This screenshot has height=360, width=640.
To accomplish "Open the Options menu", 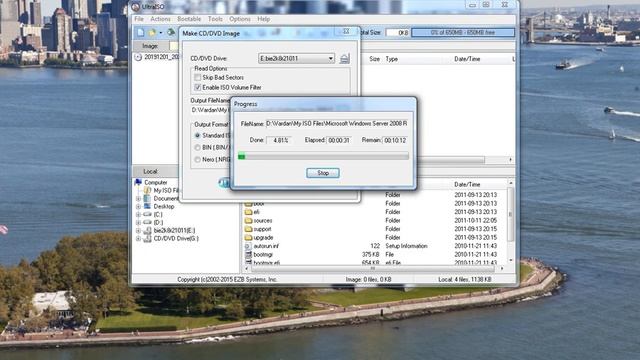I will click(240, 19).
